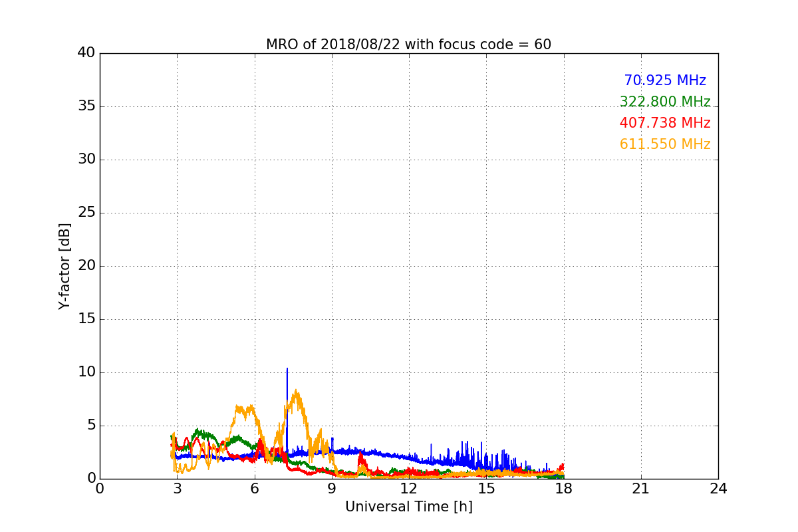Click the x-axis tick label '18'
The height and width of the screenshot is (532, 798).
(x=564, y=489)
